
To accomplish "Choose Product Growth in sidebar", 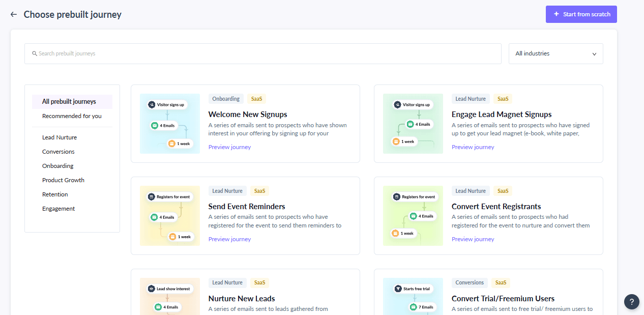I will 63,180.
